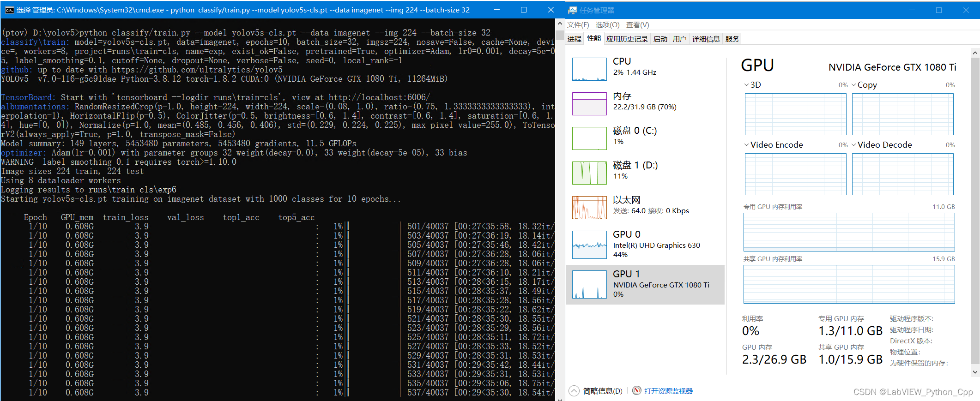
Task: Open the 查看(V) menu
Action: (637, 25)
